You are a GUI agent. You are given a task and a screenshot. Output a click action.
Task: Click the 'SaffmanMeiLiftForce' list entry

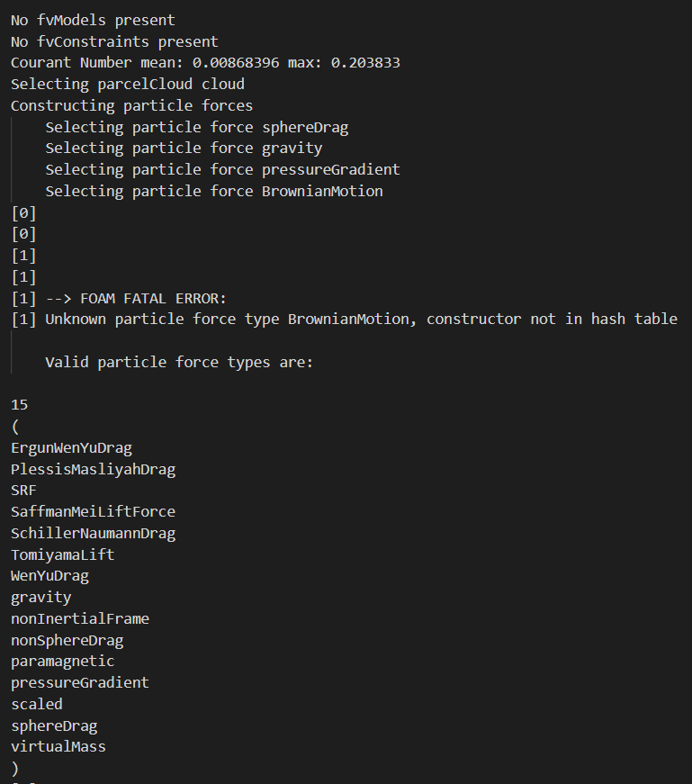pyautogui.click(x=93, y=511)
